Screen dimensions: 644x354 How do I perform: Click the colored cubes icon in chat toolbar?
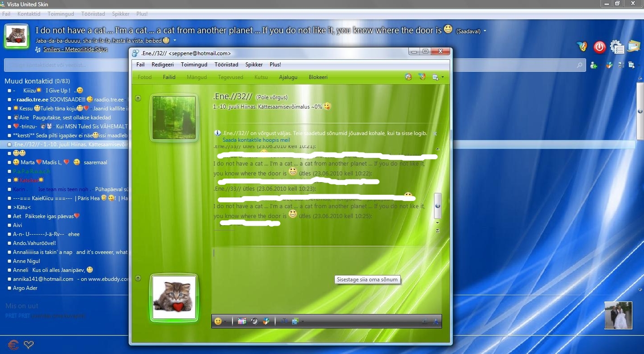tap(267, 321)
